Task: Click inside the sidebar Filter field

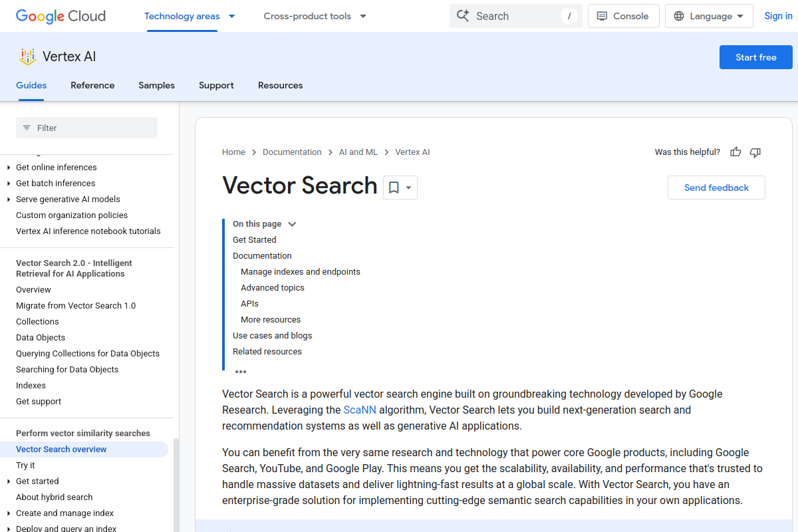Action: click(86, 127)
